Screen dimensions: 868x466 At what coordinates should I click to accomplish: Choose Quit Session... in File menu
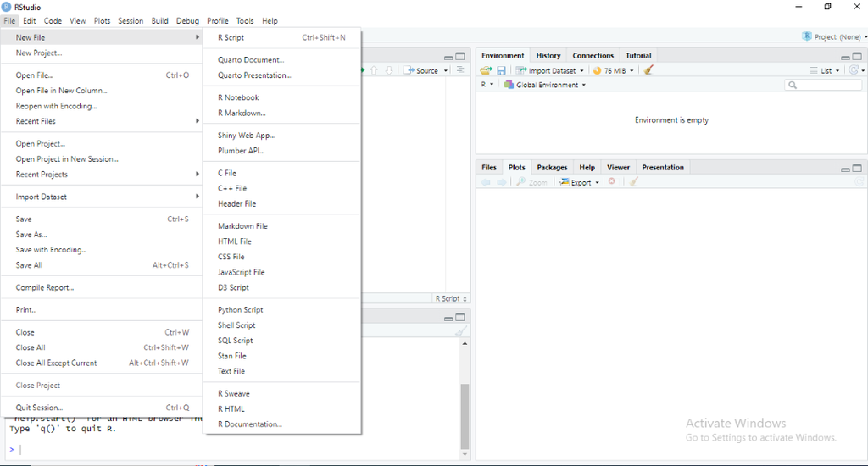click(102, 408)
